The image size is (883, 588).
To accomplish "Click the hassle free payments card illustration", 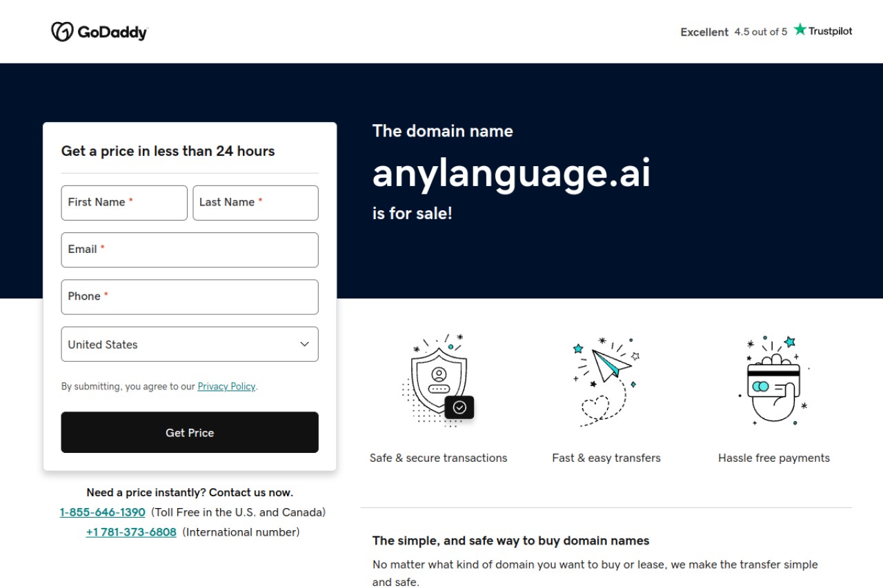I will click(x=773, y=381).
